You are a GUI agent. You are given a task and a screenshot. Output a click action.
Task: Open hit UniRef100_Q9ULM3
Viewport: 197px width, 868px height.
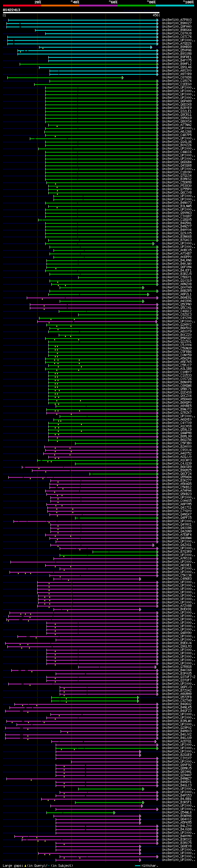[177, 647]
